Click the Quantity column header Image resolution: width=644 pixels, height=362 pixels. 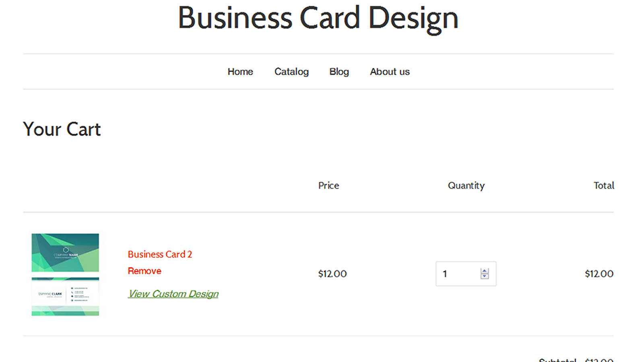click(x=466, y=185)
